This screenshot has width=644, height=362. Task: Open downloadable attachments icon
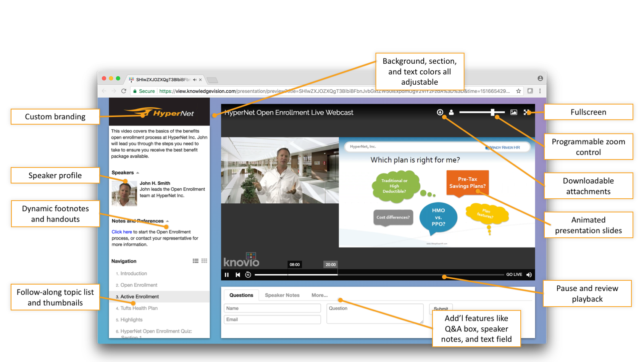tap(440, 112)
